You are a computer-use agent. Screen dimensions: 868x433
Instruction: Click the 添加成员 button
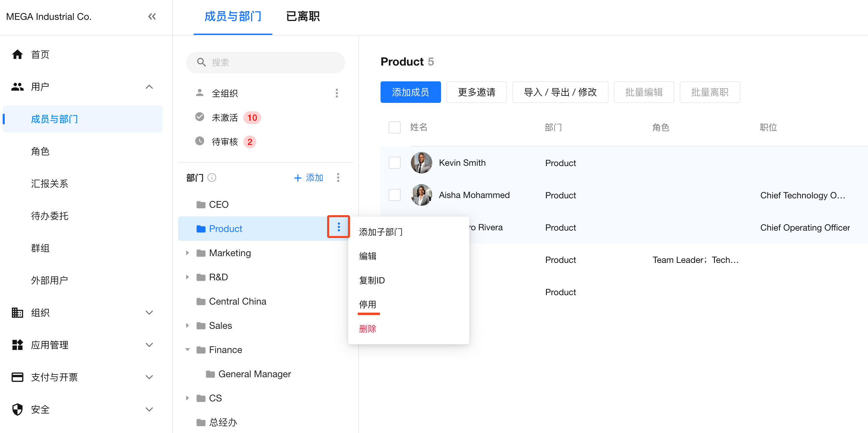[x=410, y=92]
